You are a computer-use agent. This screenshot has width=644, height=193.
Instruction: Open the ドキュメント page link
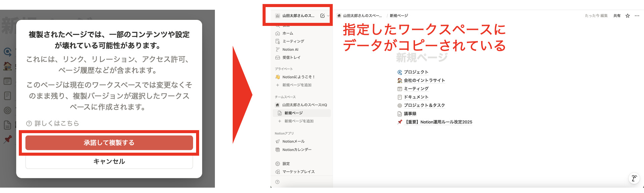(x=413, y=97)
